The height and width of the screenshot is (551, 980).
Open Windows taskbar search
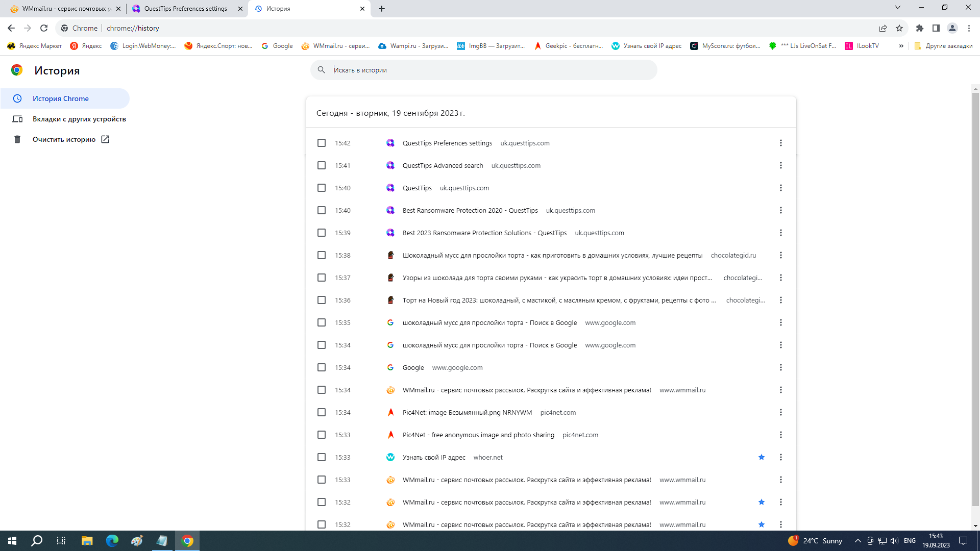[37, 541]
